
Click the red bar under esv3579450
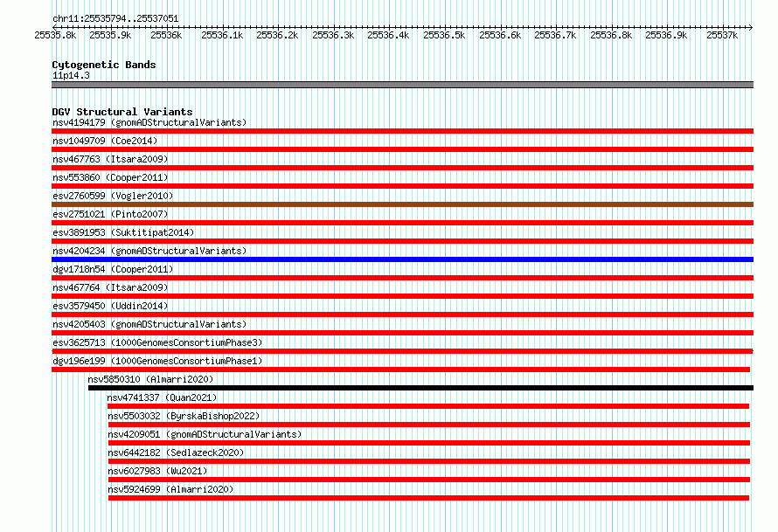(x=402, y=314)
